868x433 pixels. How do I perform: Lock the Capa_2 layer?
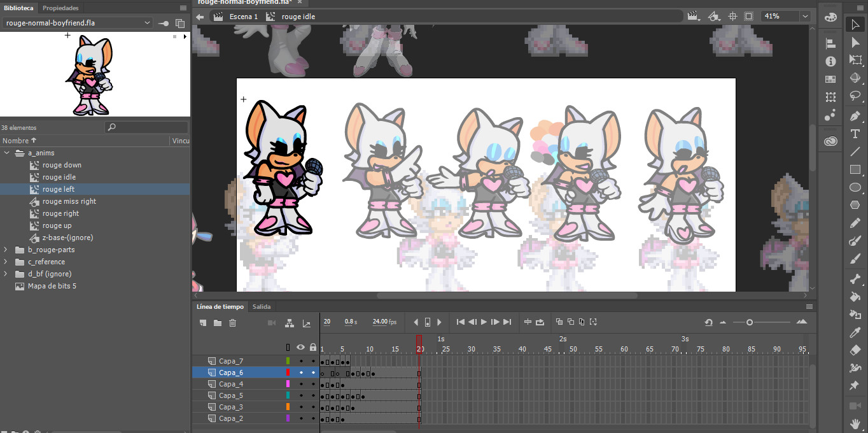pos(313,418)
